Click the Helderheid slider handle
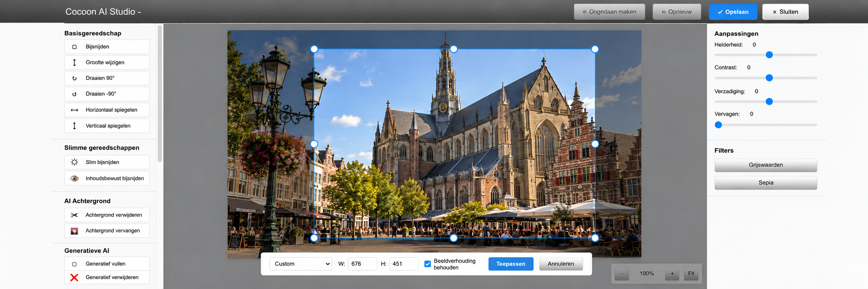Viewport: 868px width, 289px height. click(769, 55)
